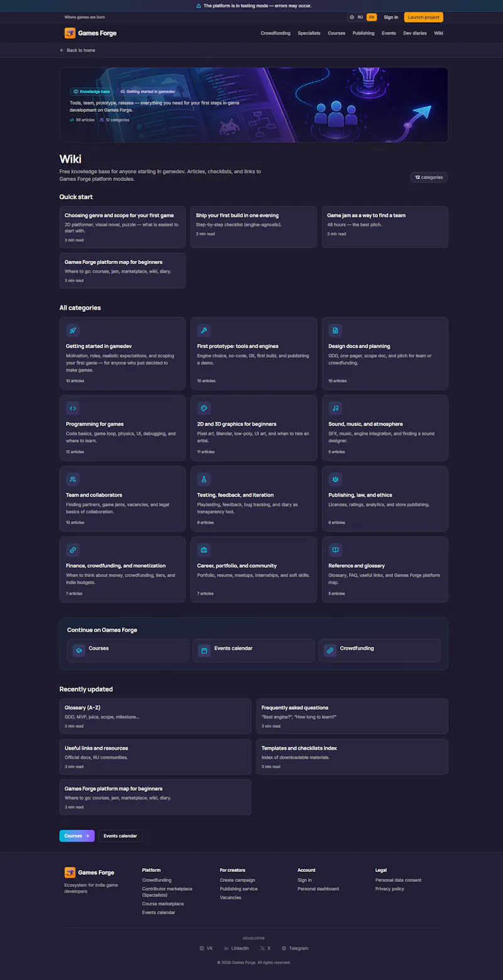The image size is (503, 980).
Task: Open Vacancies footer link
Action: [231, 898]
